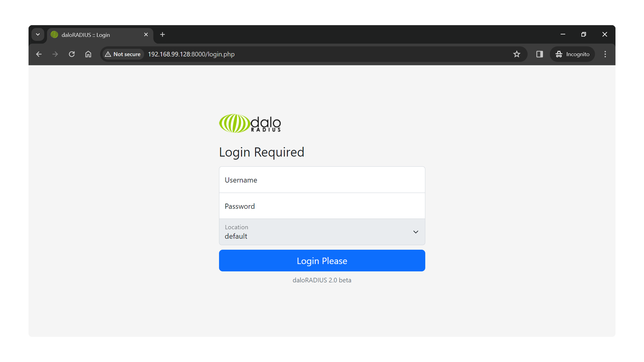Click the URL address bar
This screenshot has height=362, width=644.
tap(302, 54)
